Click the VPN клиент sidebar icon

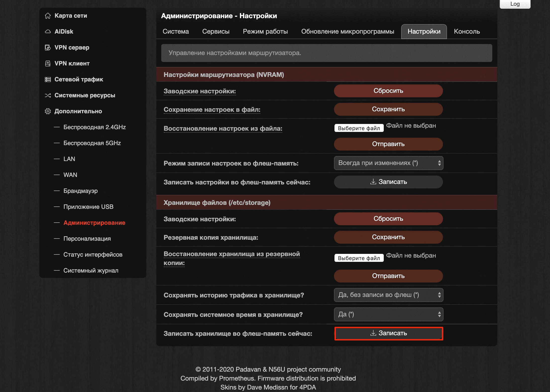point(48,63)
